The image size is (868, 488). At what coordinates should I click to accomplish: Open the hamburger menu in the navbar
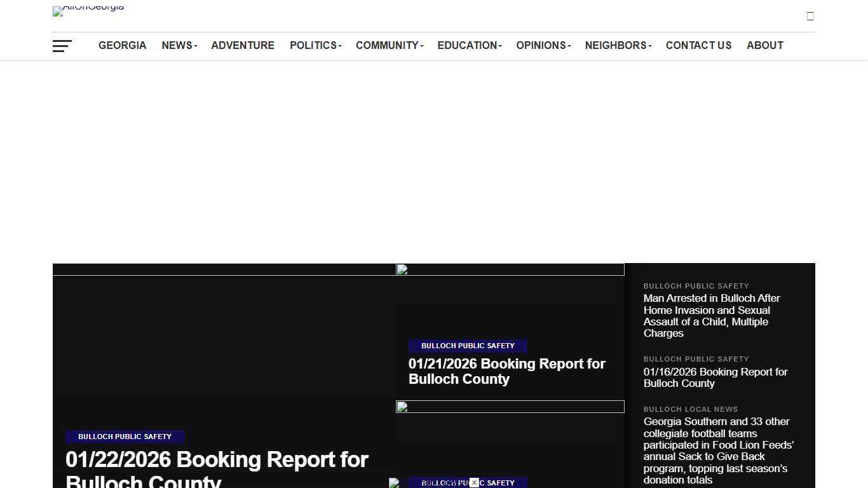coord(62,46)
